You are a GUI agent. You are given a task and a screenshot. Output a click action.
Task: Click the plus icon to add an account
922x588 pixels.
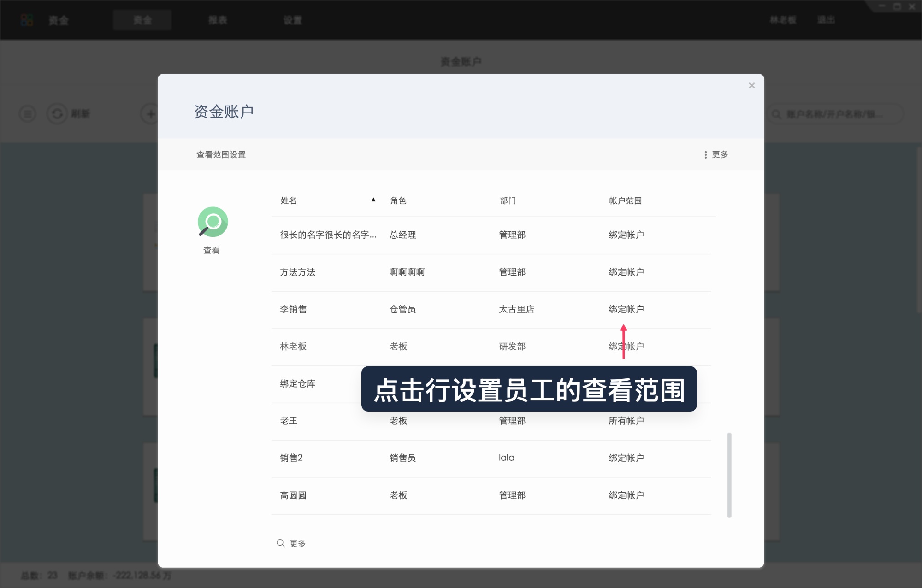(x=150, y=114)
